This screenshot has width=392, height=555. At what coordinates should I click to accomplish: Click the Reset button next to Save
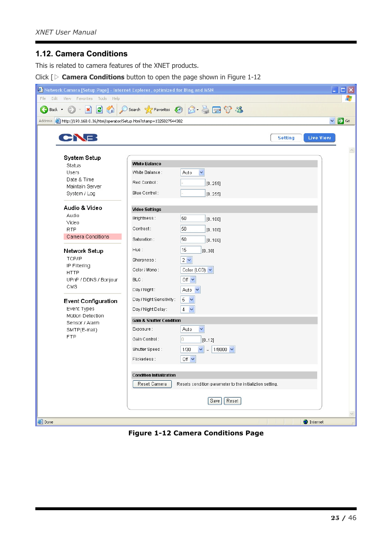point(233,401)
